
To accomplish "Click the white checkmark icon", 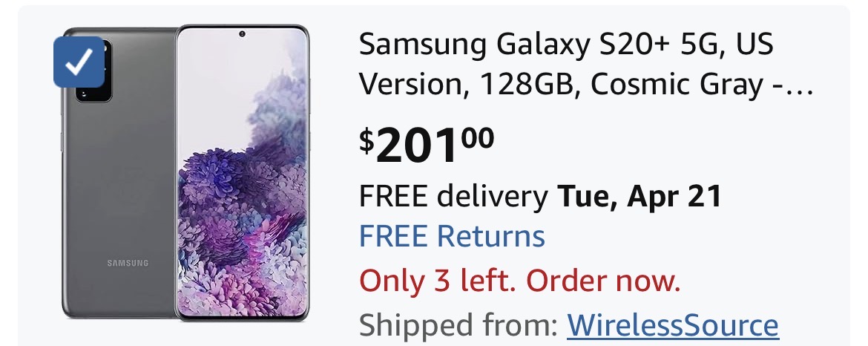I will point(79,62).
